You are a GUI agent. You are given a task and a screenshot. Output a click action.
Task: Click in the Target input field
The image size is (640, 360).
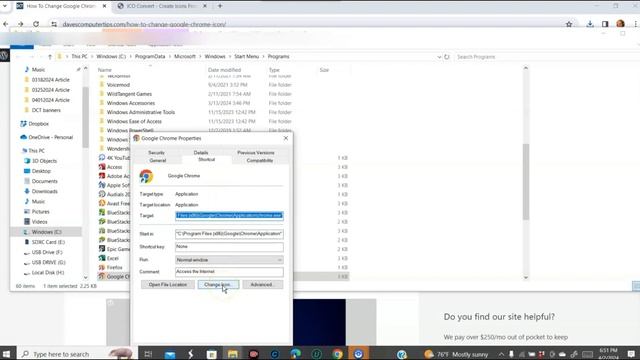tap(229, 216)
